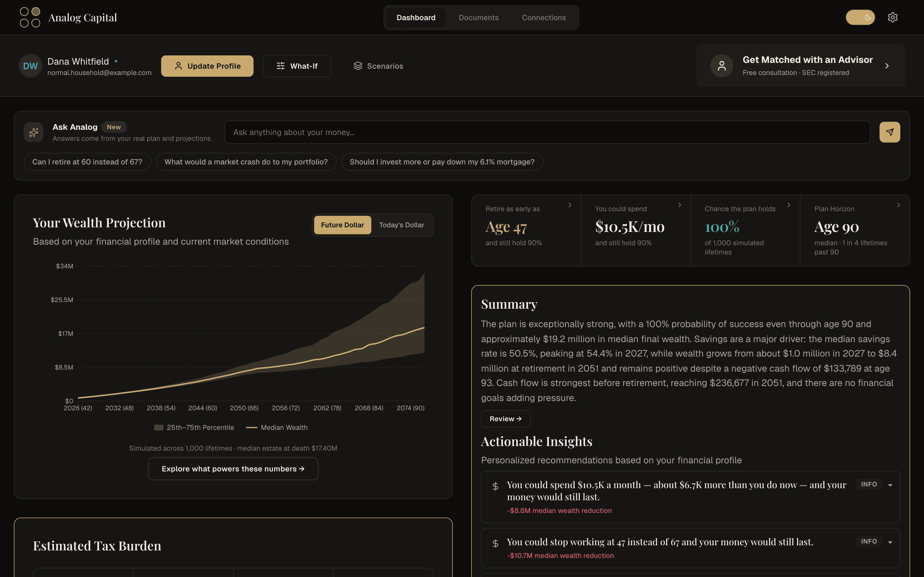The width and height of the screenshot is (924, 577).
Task: Click the Analog Capital four-circle logo
Action: pos(30,18)
